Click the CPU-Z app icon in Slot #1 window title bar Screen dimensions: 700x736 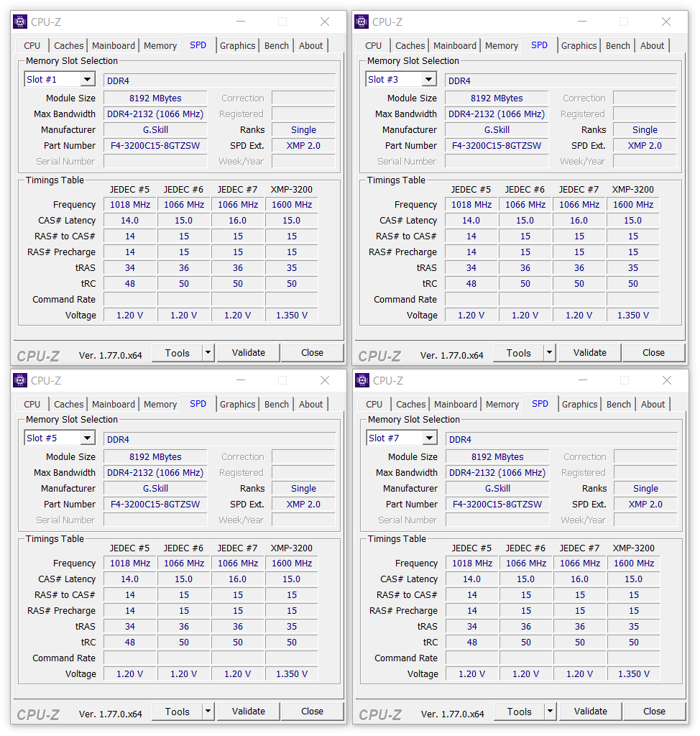20,22
